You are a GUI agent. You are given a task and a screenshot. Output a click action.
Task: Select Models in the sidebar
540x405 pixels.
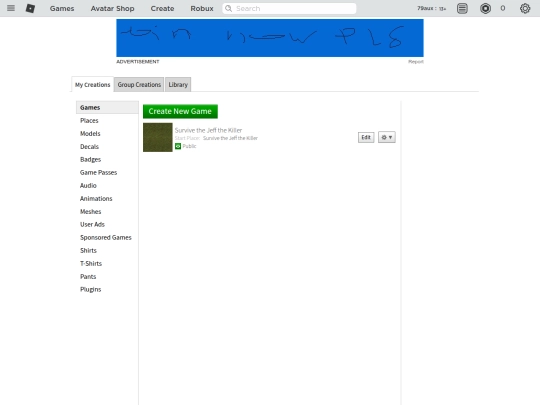90,134
